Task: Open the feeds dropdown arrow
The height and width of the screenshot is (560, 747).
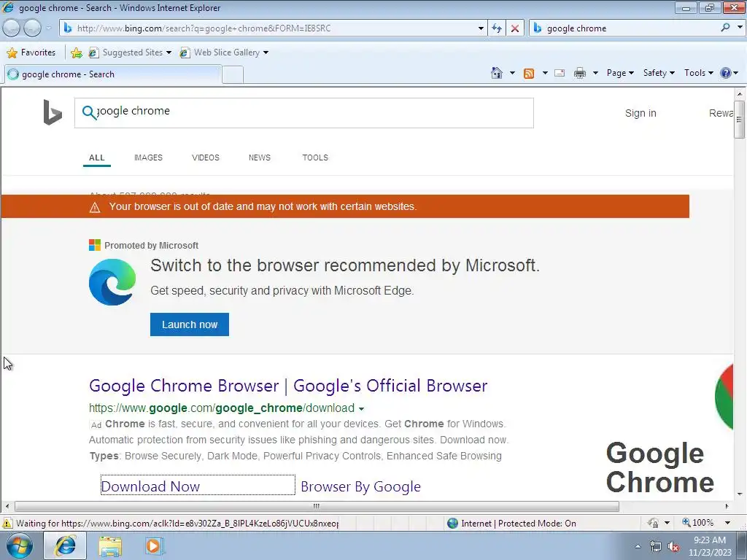Action: point(545,73)
